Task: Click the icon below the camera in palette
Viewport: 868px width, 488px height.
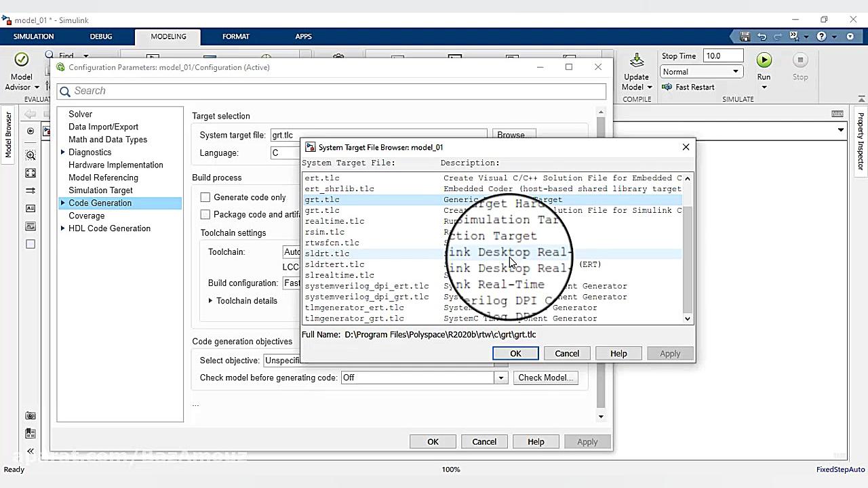Action: pyautogui.click(x=31, y=433)
